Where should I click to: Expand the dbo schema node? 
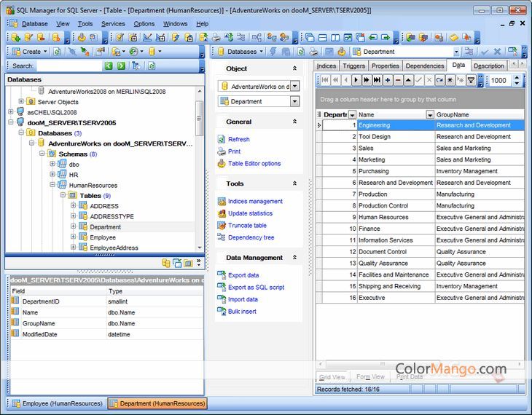tap(52, 164)
